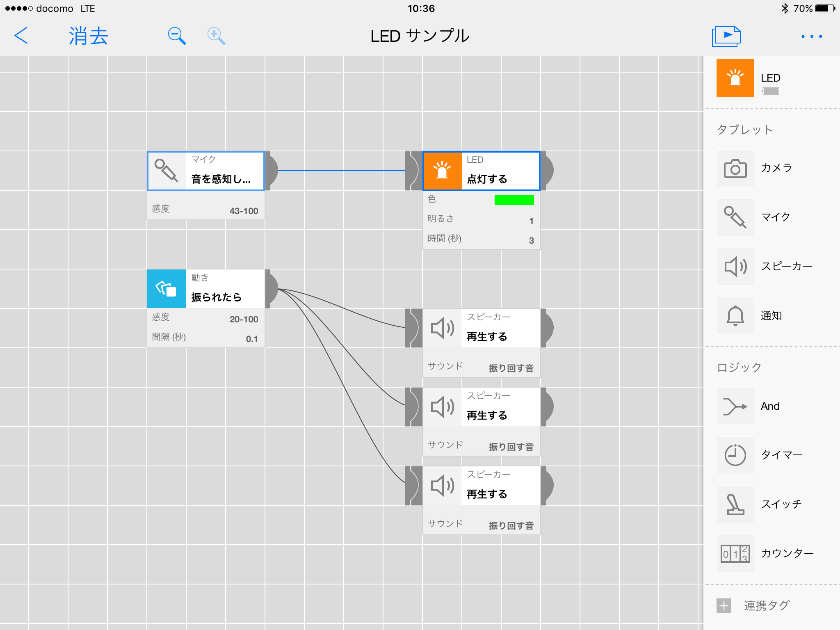Tap the plus button for 連携タグ
Viewport: 840px width, 630px height.
pos(724,605)
